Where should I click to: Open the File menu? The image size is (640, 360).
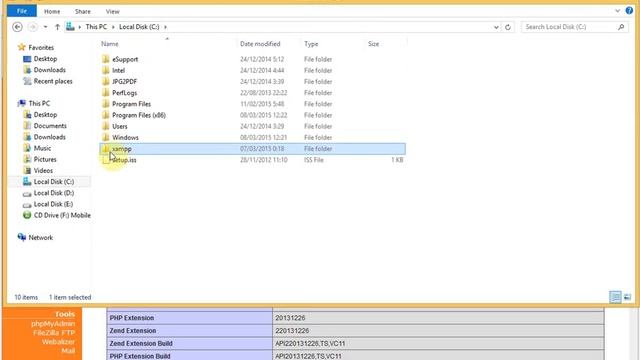22,11
